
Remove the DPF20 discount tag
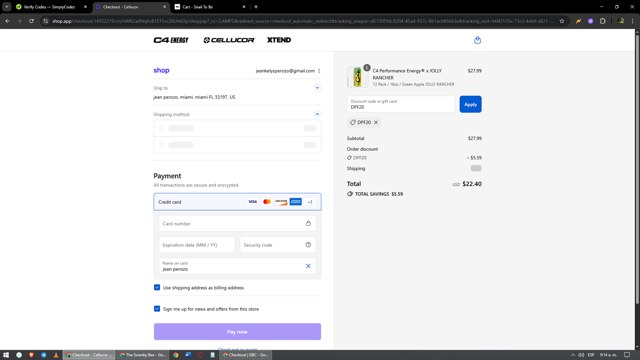click(x=376, y=122)
